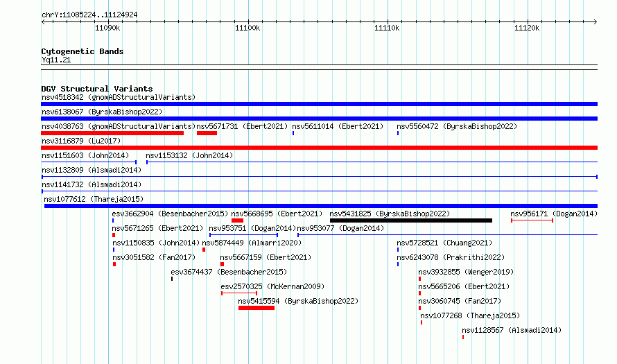Click the Yq11.21 band label
This screenshot has width=617, height=364.
[x=56, y=60]
